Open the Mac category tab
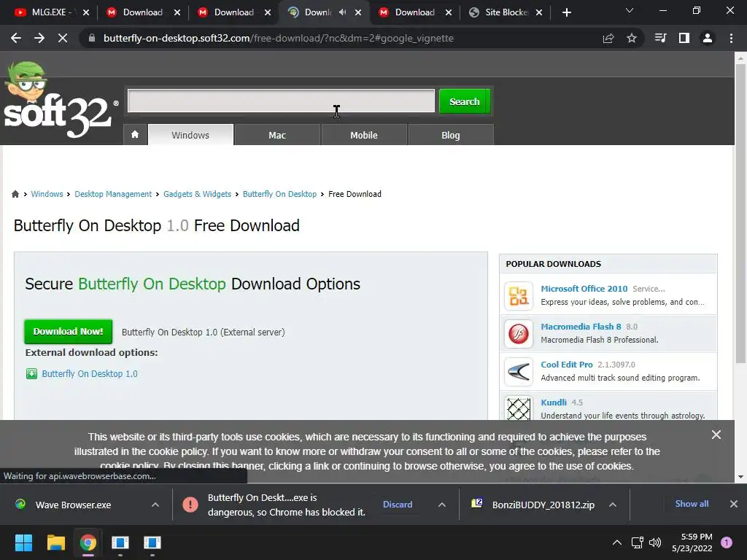Image resolution: width=747 pixels, height=560 pixels. click(277, 135)
